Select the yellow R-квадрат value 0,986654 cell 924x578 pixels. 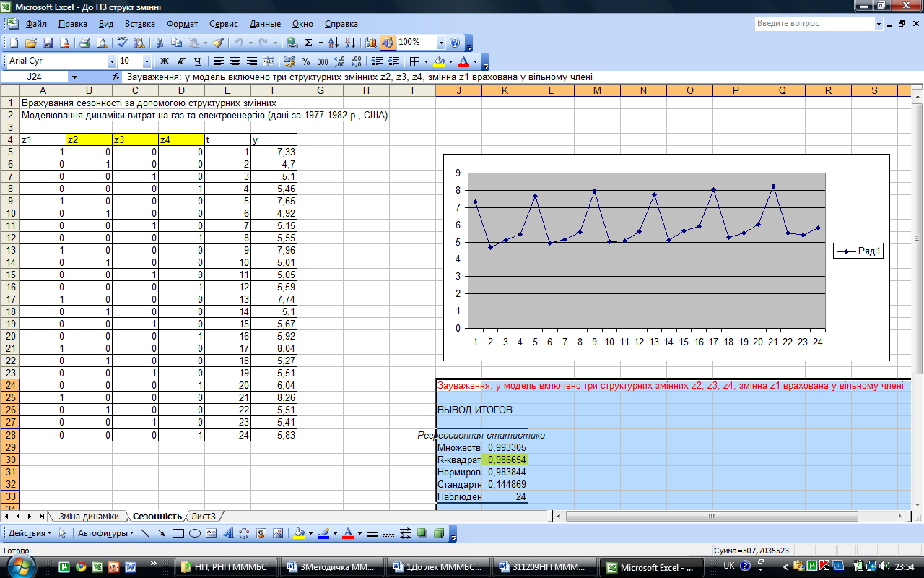click(x=505, y=460)
